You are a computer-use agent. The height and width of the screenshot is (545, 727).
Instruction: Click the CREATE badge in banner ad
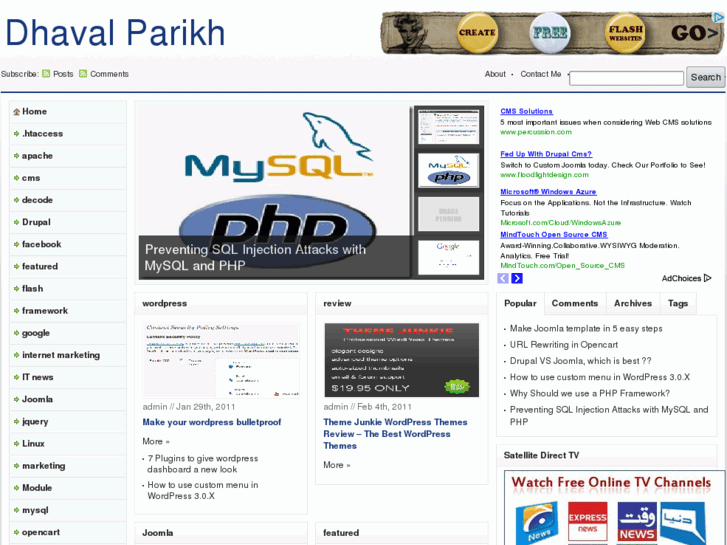tap(477, 33)
